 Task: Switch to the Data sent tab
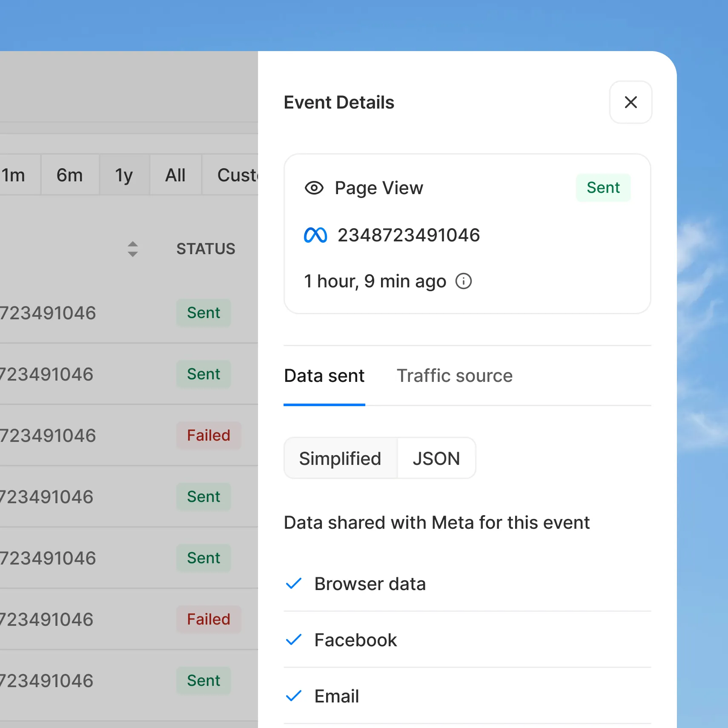point(324,376)
